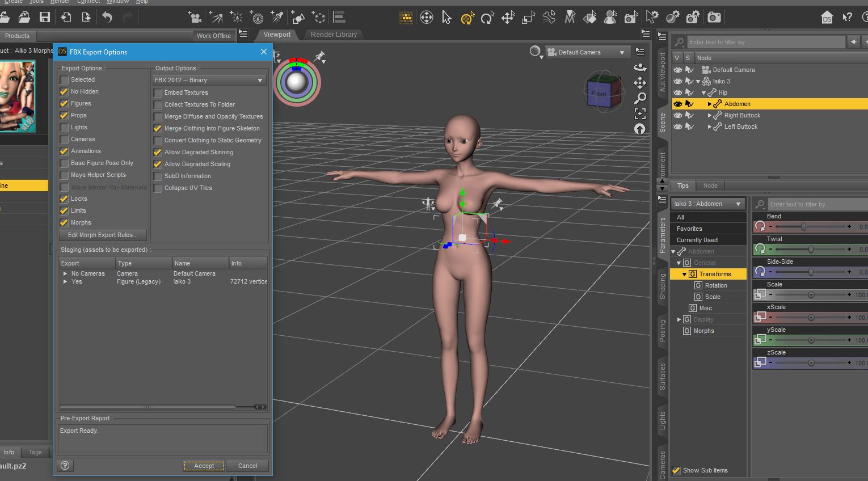
Task: Click the view cube Front face
Action: tap(599, 95)
